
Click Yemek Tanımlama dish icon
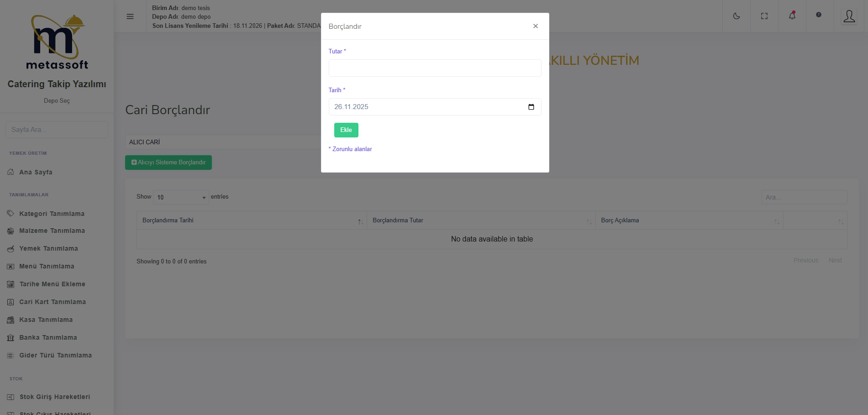tap(11, 249)
